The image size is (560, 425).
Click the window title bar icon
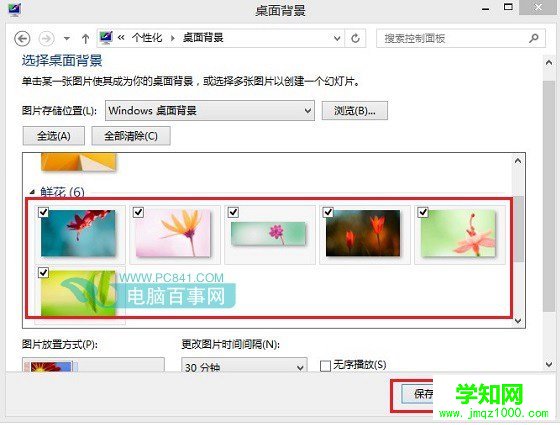tap(15, 9)
